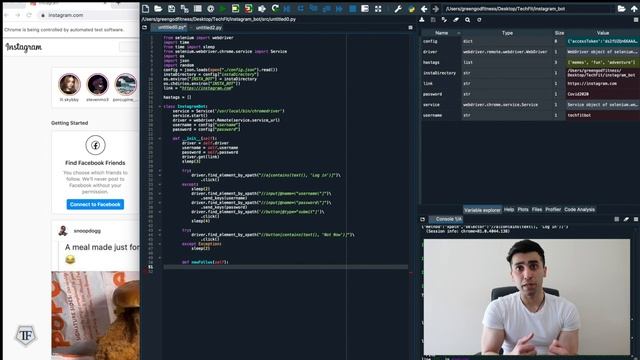Image resolution: width=640 pixels, height=360 pixels.
Task: Toggle fullscreen mode icon in toolbar
Action: [378, 9]
